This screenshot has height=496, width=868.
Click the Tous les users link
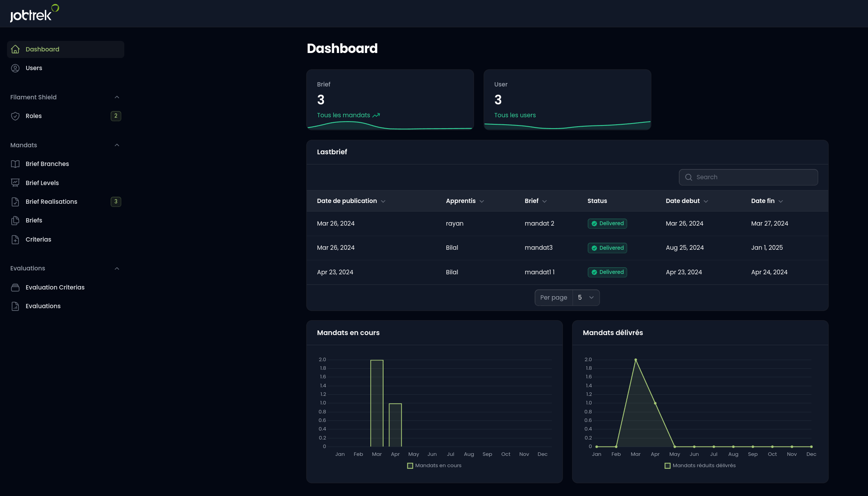515,115
